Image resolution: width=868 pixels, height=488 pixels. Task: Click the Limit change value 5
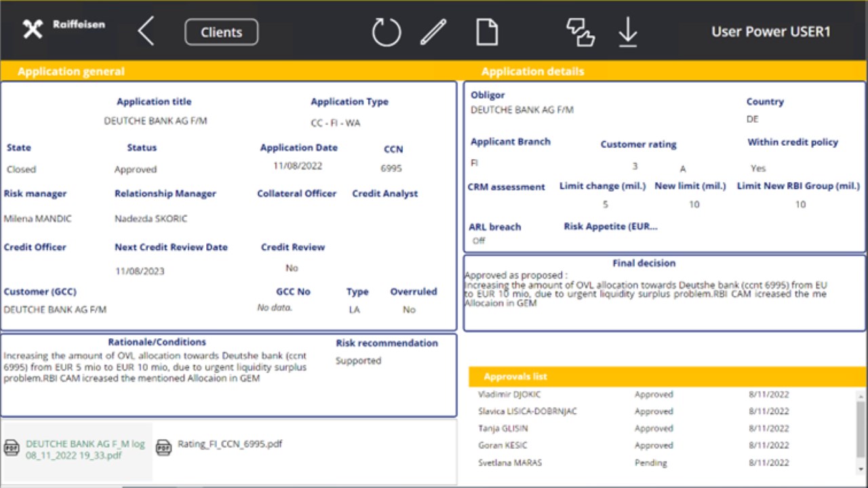click(x=605, y=205)
